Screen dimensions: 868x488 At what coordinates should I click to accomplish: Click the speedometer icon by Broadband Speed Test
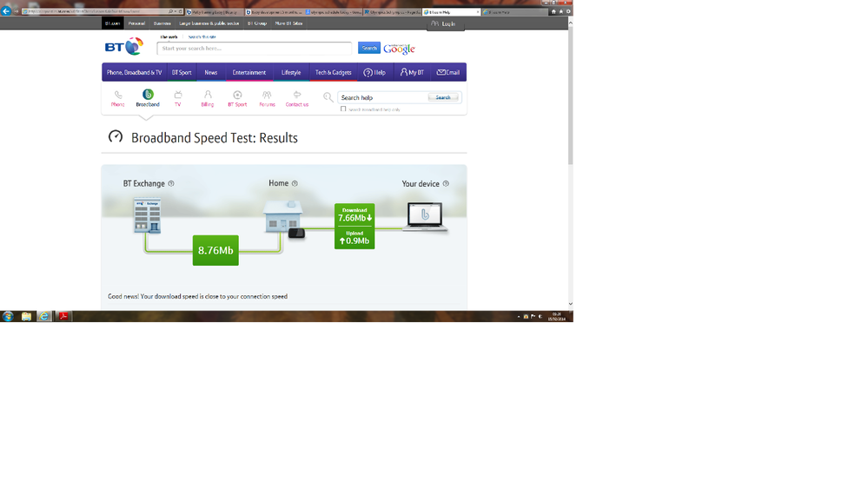(116, 136)
